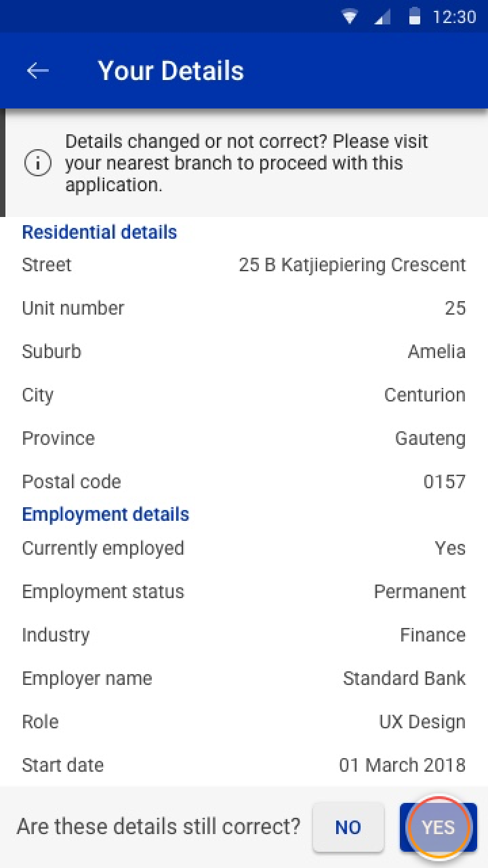Tap the visit nearest branch notice text
488x868 pixels.
(247, 163)
